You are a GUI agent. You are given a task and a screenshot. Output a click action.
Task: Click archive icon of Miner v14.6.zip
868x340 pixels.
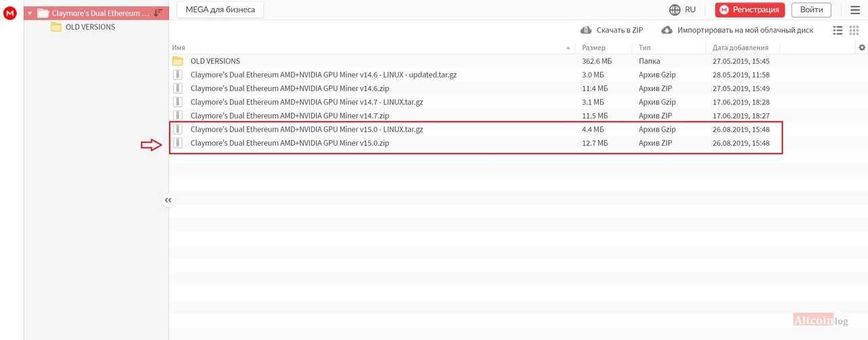178,88
